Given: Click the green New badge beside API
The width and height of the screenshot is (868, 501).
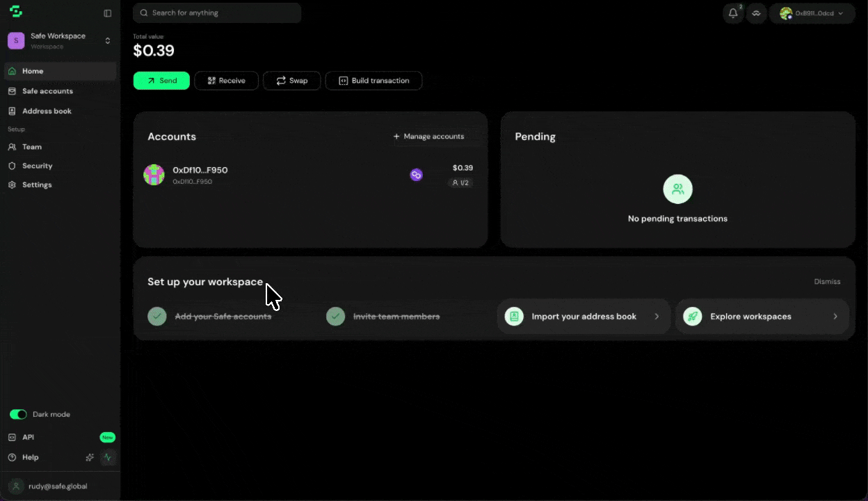Looking at the screenshot, I should 107,437.
